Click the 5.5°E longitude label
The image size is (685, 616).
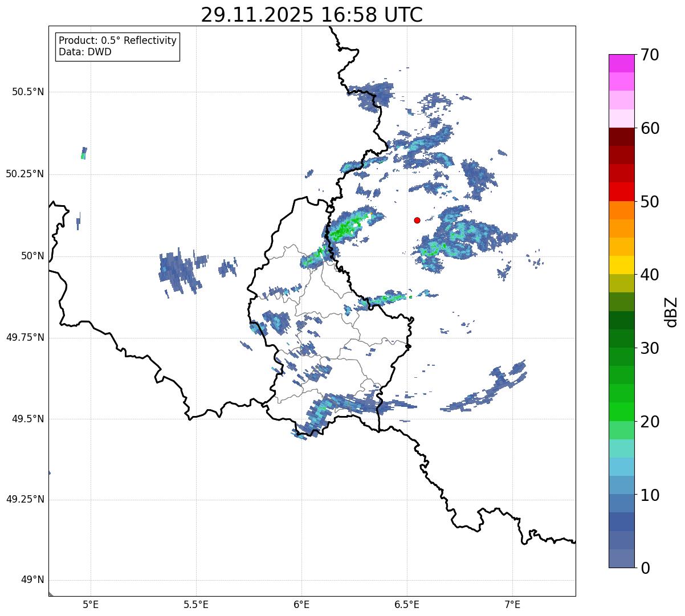pos(196,604)
